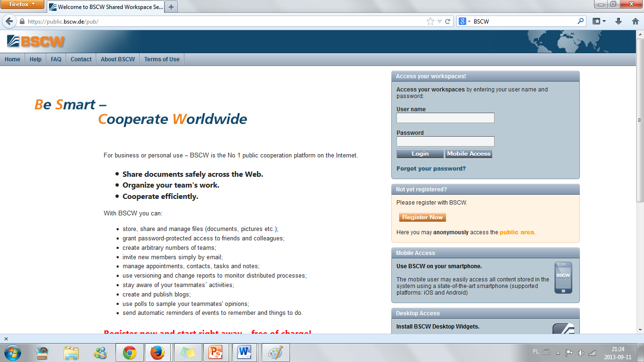Open the Terms of Use menu item
The height and width of the screenshot is (362, 644).
[162, 59]
